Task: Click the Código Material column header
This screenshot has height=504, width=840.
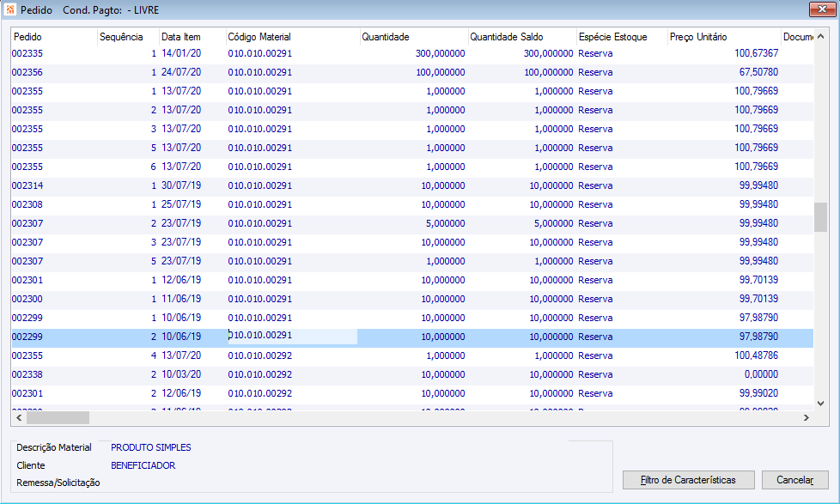Action: (x=293, y=37)
